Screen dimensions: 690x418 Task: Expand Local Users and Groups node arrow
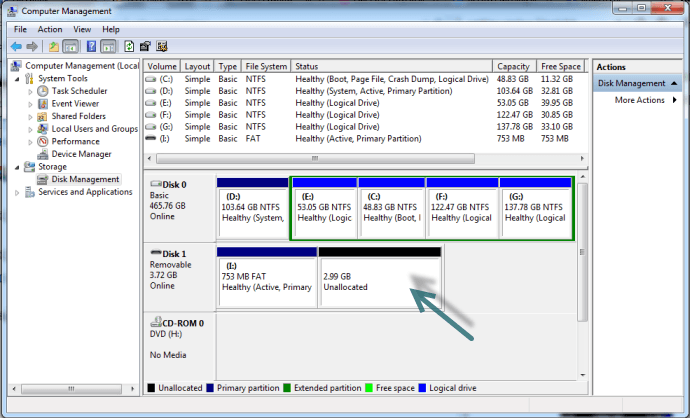tap(30, 129)
